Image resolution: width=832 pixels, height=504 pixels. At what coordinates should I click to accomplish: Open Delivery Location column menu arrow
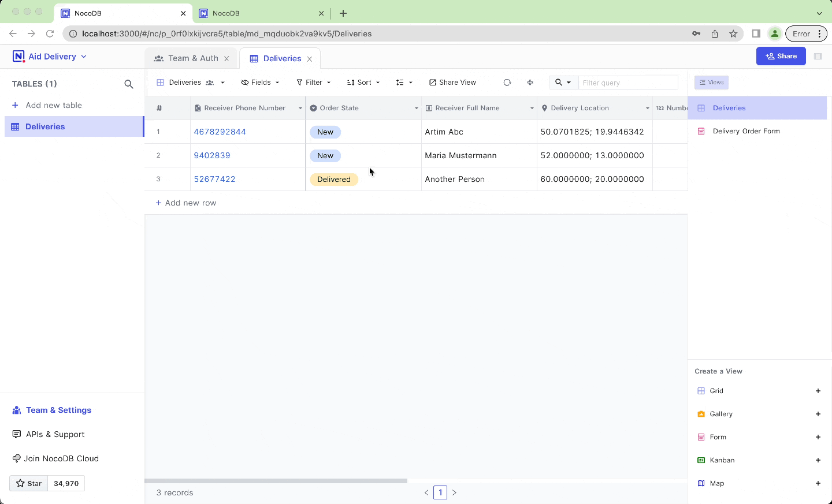pyautogui.click(x=647, y=109)
